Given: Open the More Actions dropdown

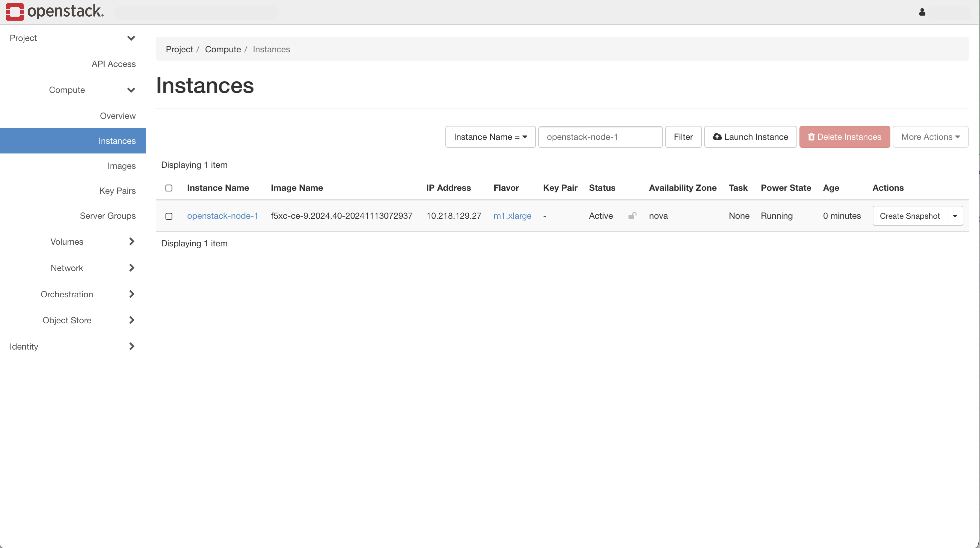Looking at the screenshot, I should point(930,137).
